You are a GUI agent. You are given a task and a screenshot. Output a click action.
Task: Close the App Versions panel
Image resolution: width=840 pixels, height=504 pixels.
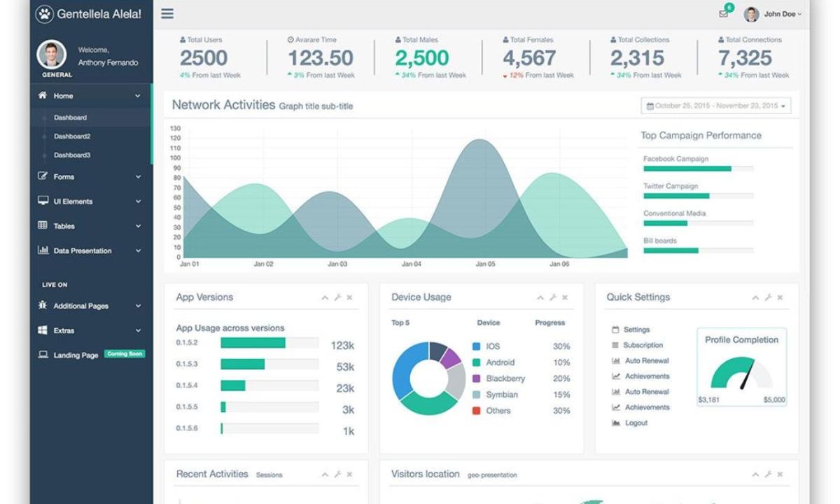349,297
